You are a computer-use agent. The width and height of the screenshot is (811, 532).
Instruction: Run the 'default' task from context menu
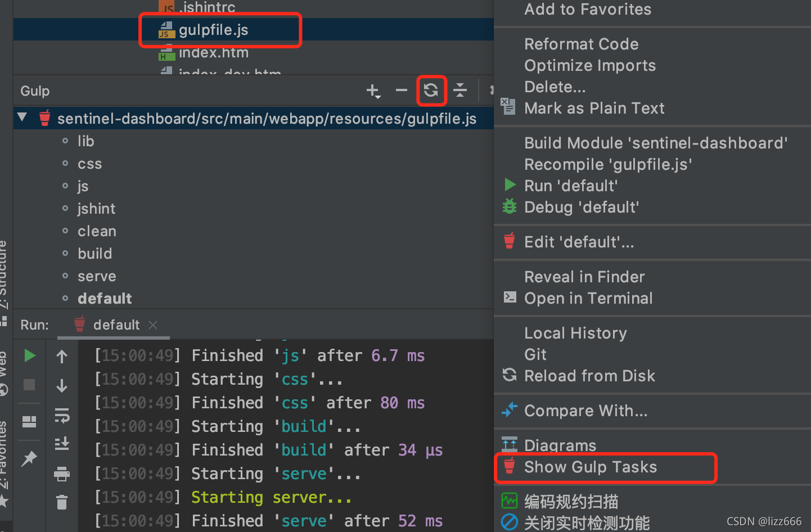pyautogui.click(x=571, y=185)
